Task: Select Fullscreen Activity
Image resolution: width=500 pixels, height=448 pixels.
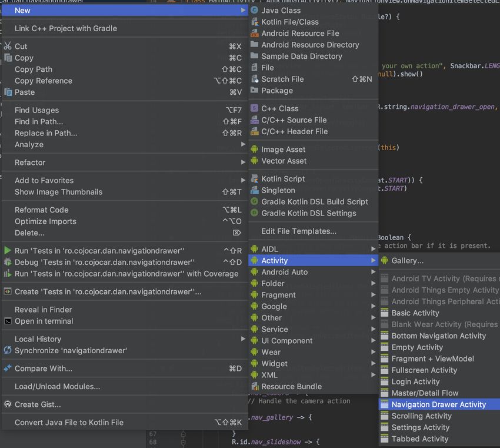Action: click(439, 370)
